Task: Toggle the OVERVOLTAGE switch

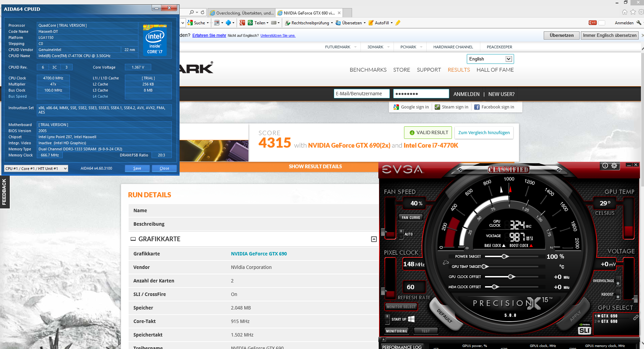Action: point(618,281)
